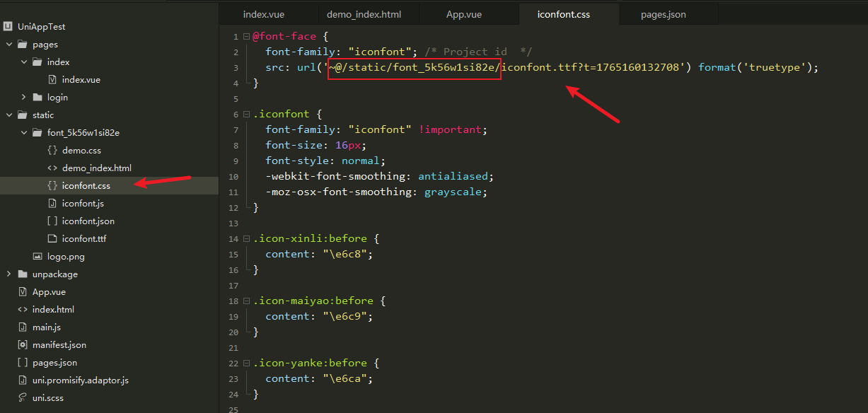Image resolution: width=868 pixels, height=413 pixels.
Task: Fold the @font-face block at line 1
Action: click(246, 36)
